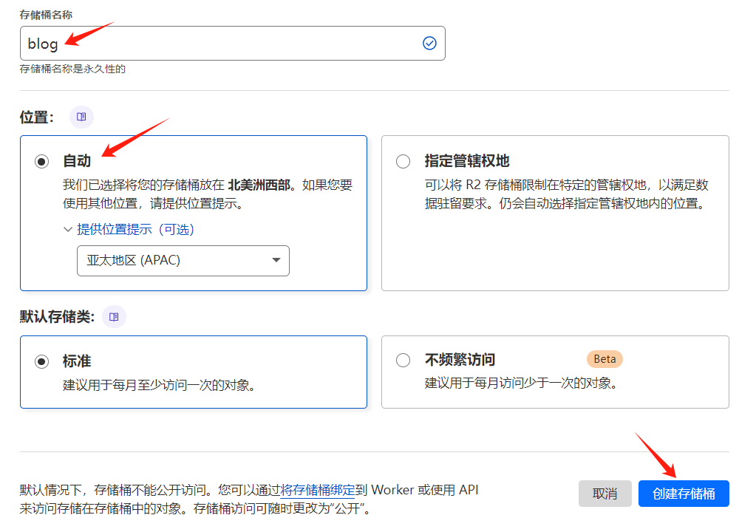The image size is (756, 532).
Task: Open the 将存储桶绑定 link
Action: (316, 489)
